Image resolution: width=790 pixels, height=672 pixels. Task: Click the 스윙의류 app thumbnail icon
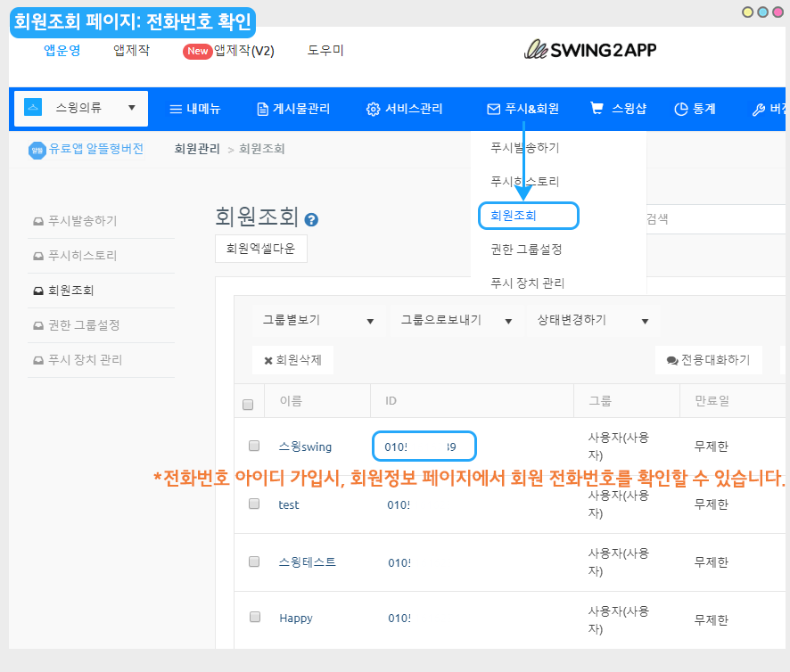tap(34, 108)
